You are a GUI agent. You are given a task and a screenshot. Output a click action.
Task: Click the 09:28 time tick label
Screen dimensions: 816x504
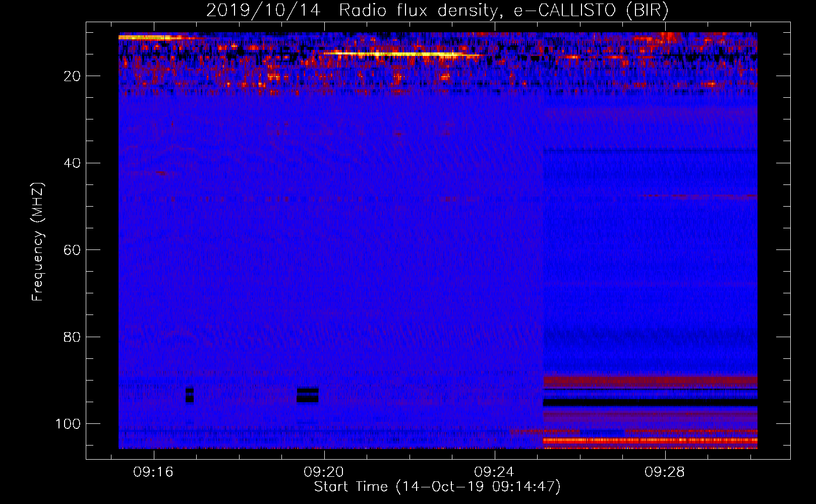665,472
